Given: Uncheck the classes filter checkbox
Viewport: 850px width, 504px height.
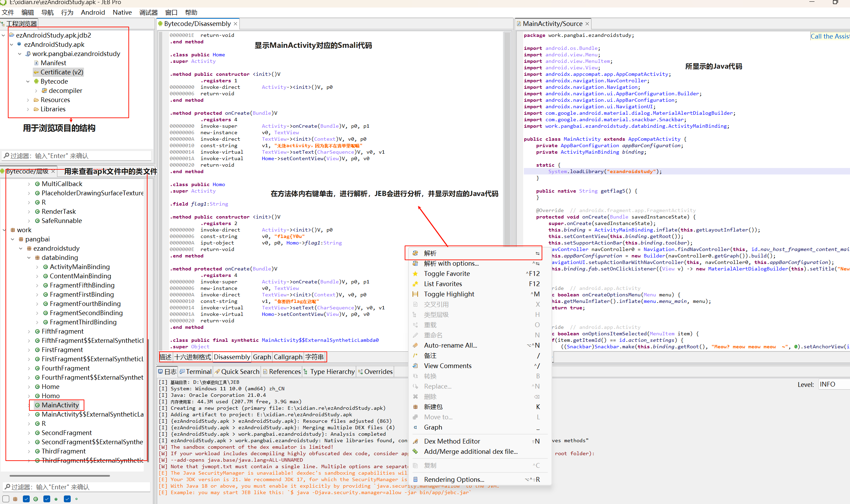Looking at the screenshot, I should tap(26, 499).
